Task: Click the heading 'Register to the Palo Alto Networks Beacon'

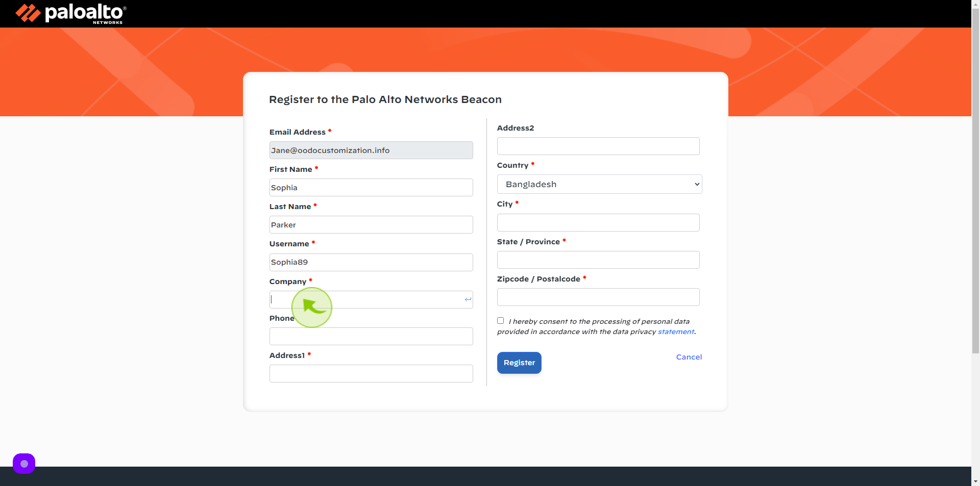Action: (385, 99)
